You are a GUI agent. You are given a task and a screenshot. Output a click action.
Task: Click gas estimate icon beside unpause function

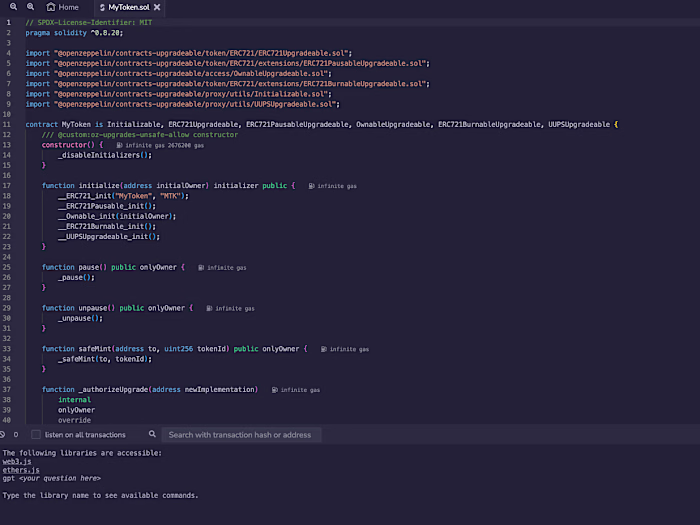click(209, 308)
